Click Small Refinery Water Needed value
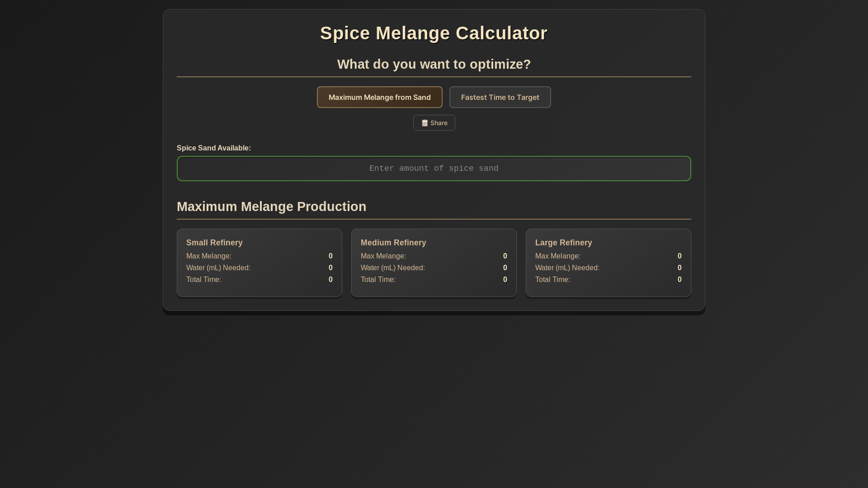Viewport: 868px width, 488px height. click(330, 268)
